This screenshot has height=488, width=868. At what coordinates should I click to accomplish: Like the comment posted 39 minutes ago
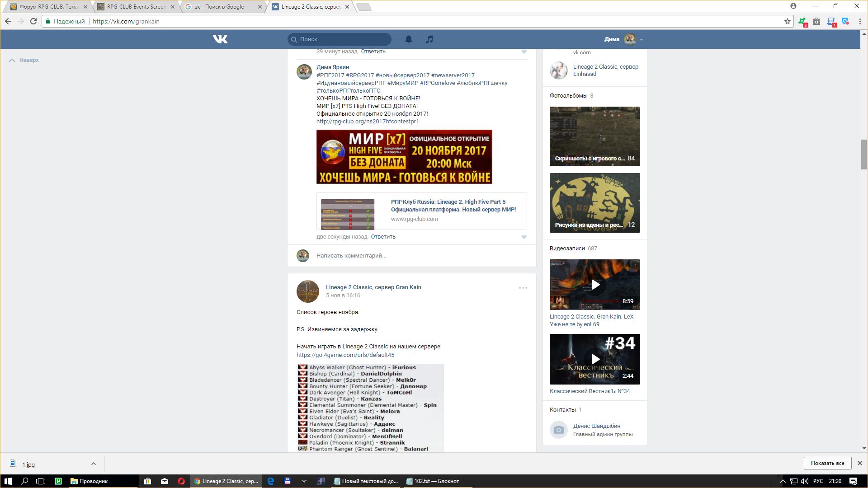524,52
